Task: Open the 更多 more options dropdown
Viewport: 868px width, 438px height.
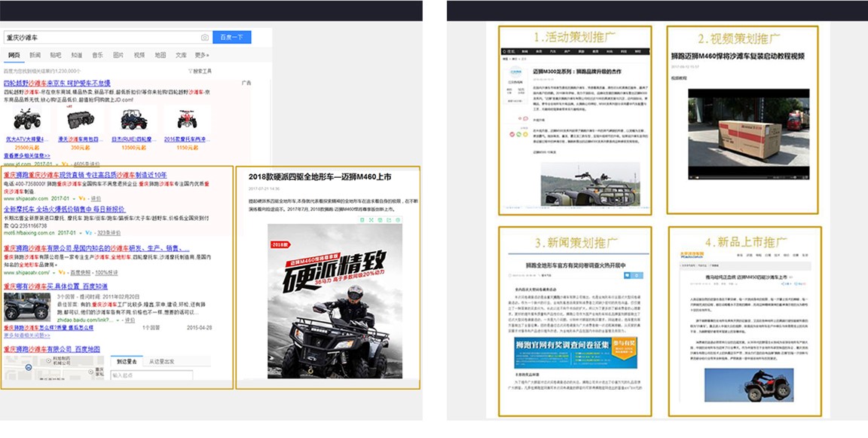Action: pyautogui.click(x=201, y=54)
